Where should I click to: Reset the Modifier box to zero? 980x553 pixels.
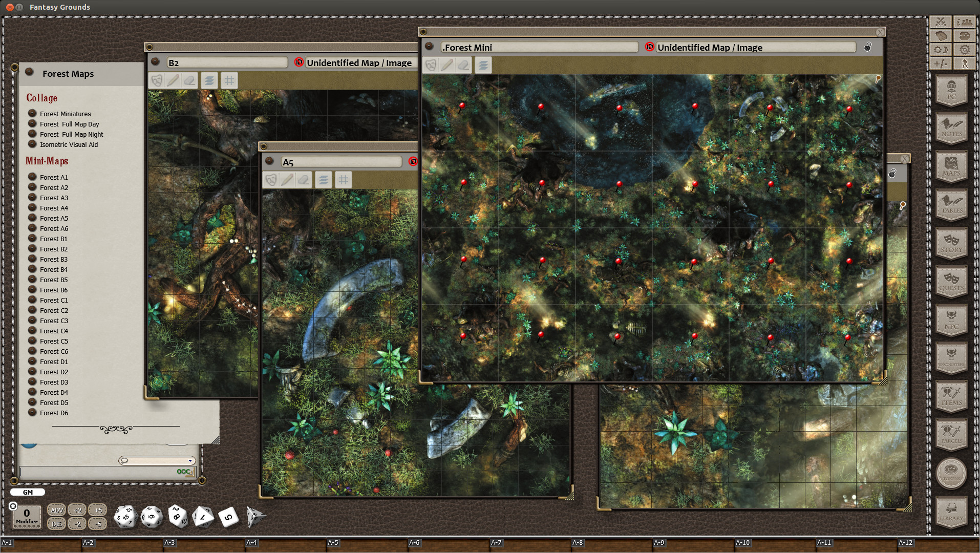pyautogui.click(x=26, y=516)
